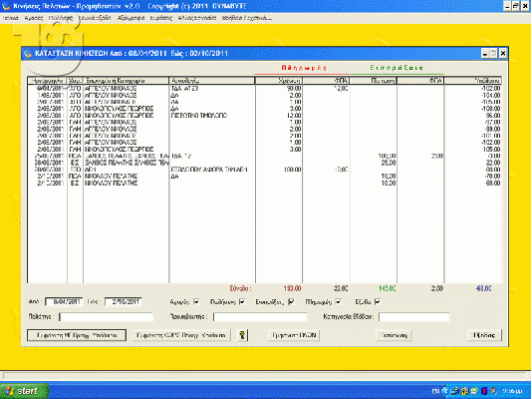Open the Βοήθεια / Σχετικά menu
The image size is (532, 399).
click(247, 18)
